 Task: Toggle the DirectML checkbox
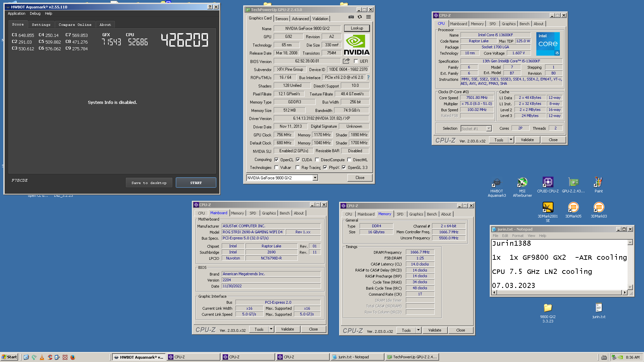(349, 160)
